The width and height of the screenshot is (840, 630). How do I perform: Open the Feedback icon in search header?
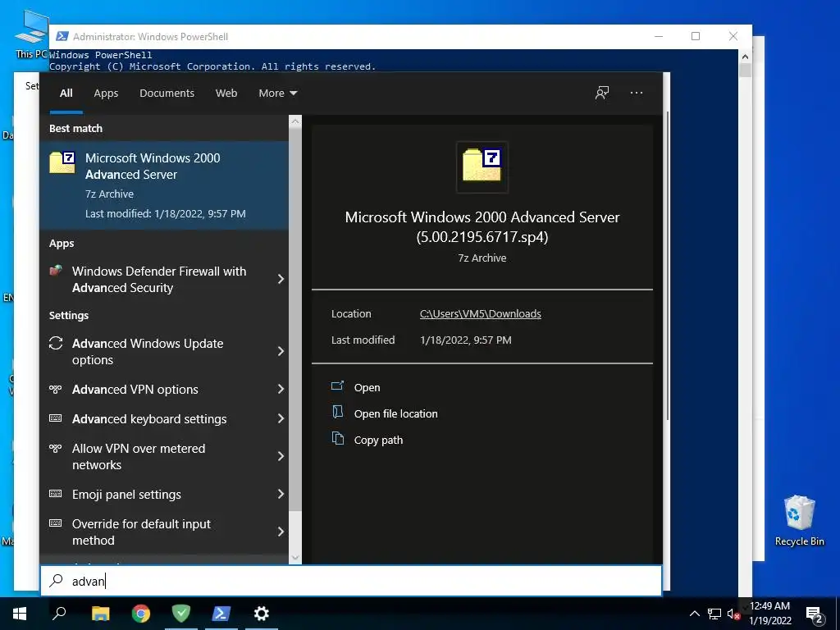click(x=602, y=93)
